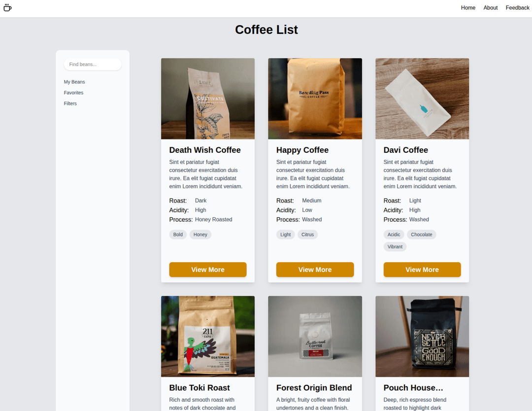Screen dimensions: 532x411
Task: Open the Happy Coffee bag image
Action: pyautogui.click(x=315, y=99)
